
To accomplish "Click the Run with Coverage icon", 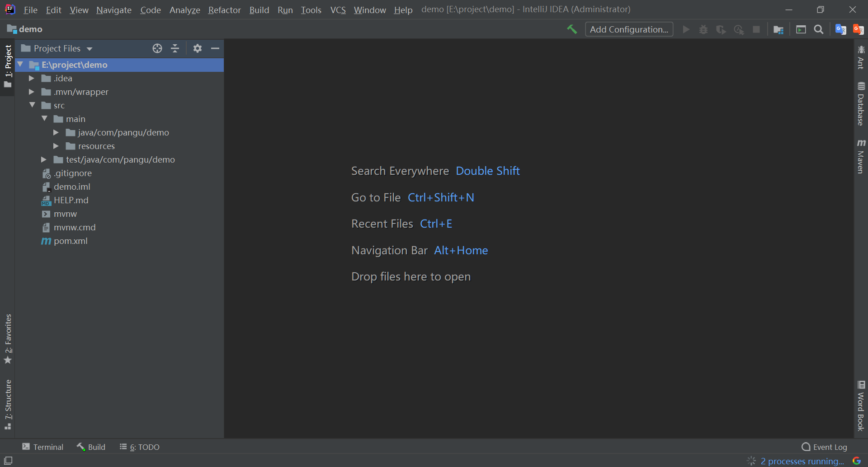I will [x=721, y=29].
